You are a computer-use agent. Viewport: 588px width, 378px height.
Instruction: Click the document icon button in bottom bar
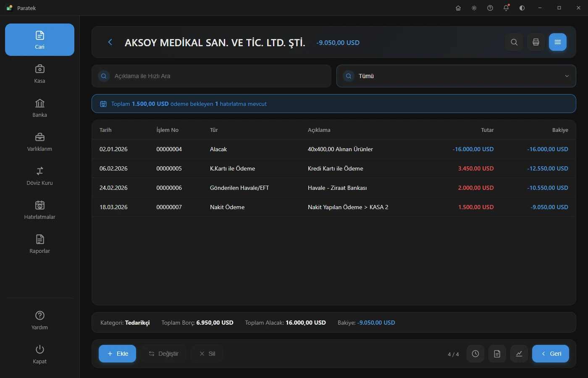pyautogui.click(x=497, y=354)
